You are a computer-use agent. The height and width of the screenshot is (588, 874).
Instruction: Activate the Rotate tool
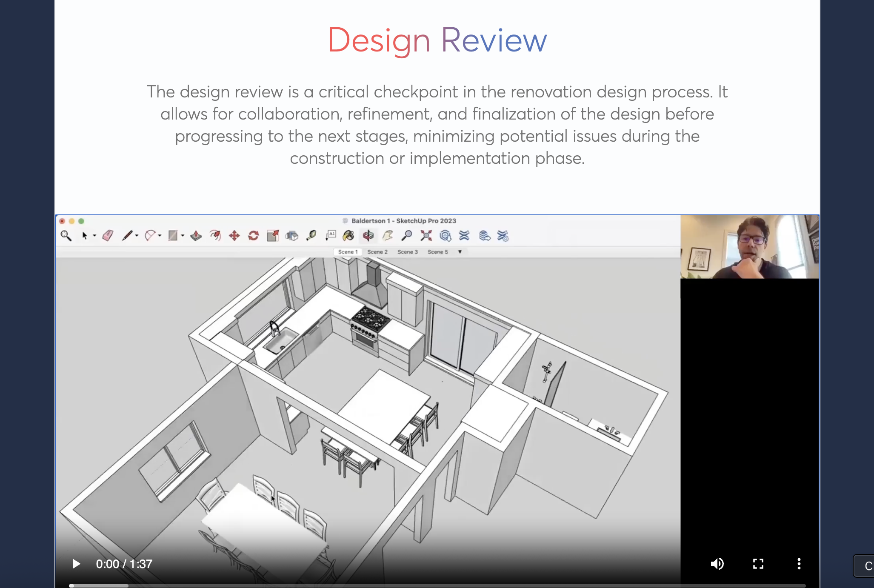tap(254, 236)
